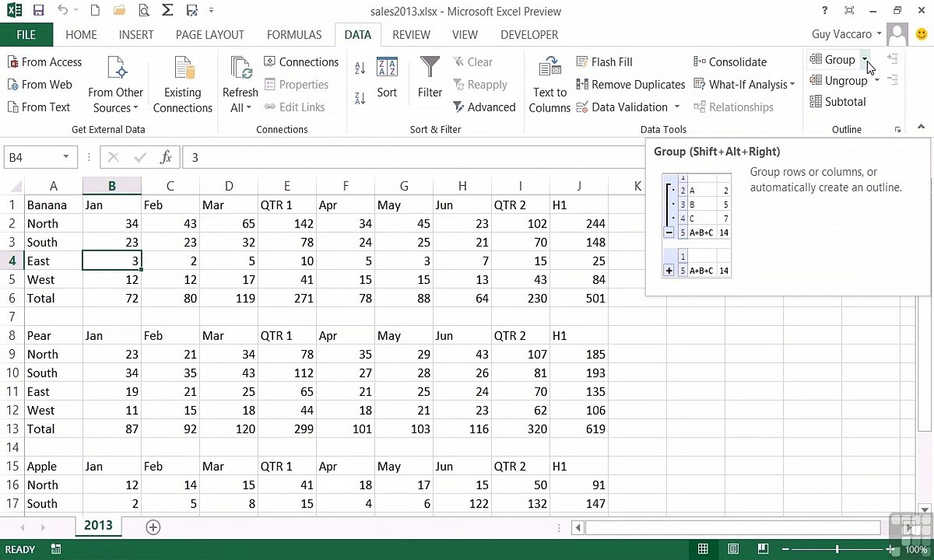
Task: Open the FILE tab
Action: pyautogui.click(x=26, y=34)
